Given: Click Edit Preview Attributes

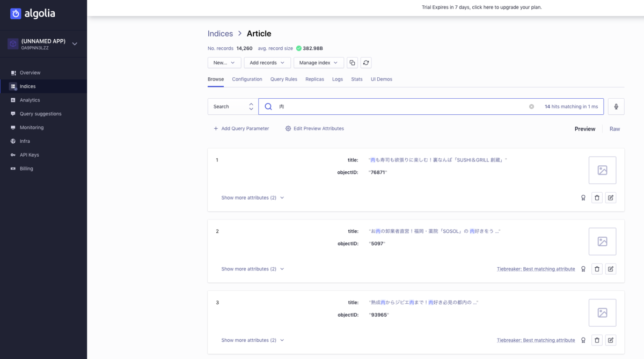Looking at the screenshot, I should pyautogui.click(x=314, y=129).
